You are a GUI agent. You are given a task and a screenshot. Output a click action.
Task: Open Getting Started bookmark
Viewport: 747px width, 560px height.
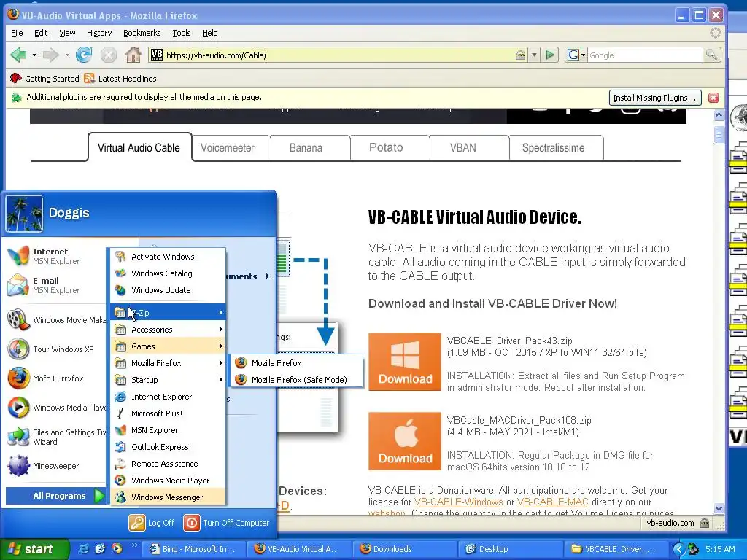[44, 79]
